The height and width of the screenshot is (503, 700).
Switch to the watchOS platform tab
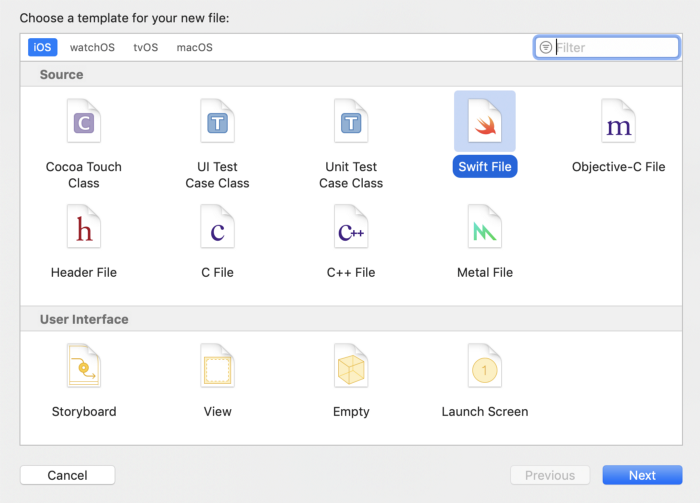pyautogui.click(x=92, y=47)
